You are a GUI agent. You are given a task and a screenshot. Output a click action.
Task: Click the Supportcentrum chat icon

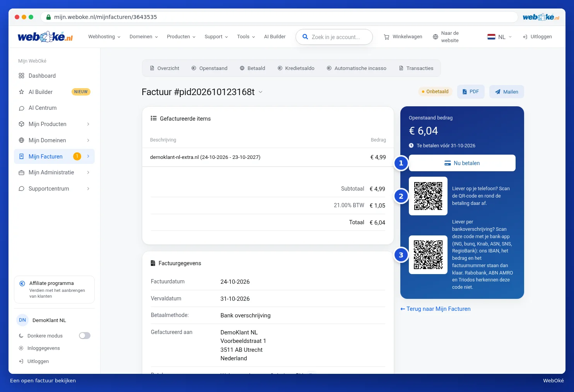click(x=22, y=189)
